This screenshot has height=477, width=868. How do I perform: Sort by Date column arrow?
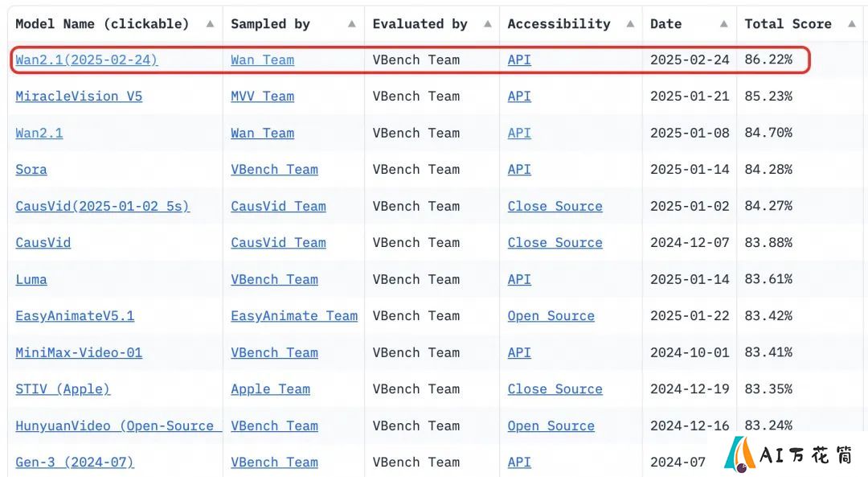click(x=723, y=24)
